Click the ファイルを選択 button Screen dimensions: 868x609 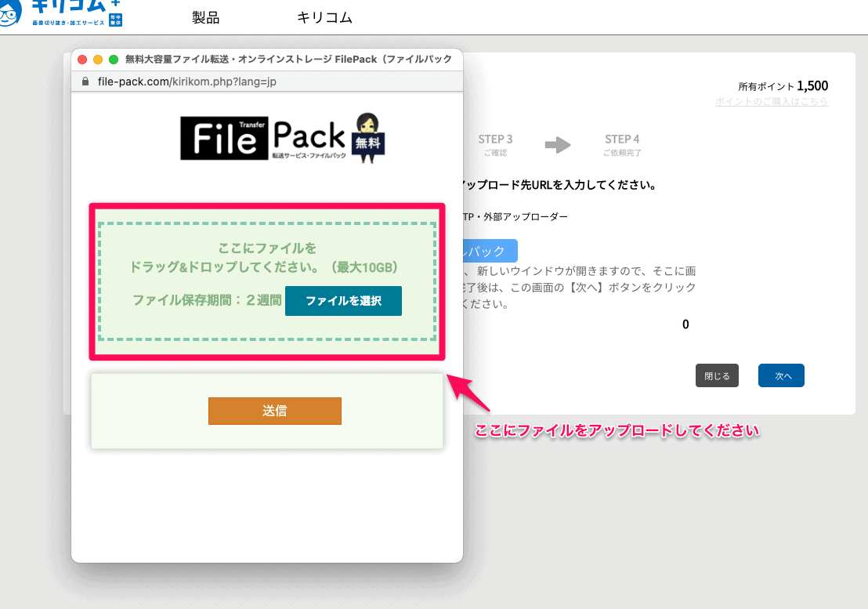tap(343, 301)
